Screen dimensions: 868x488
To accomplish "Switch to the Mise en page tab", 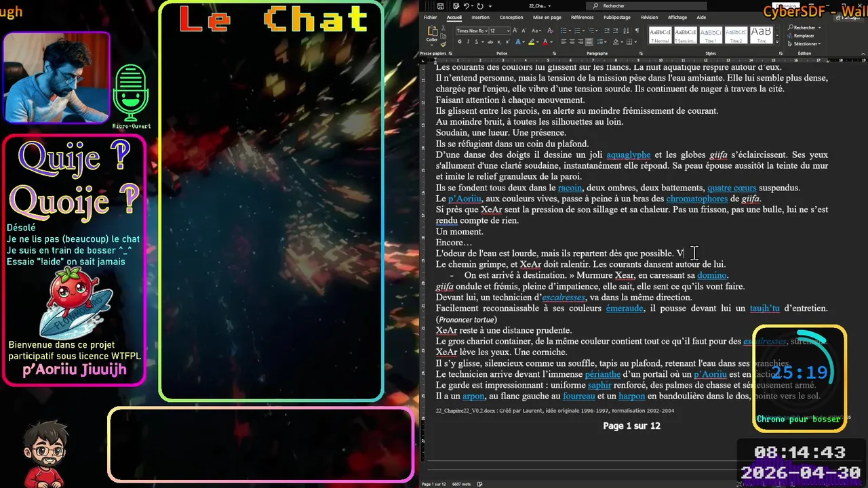I will point(547,17).
